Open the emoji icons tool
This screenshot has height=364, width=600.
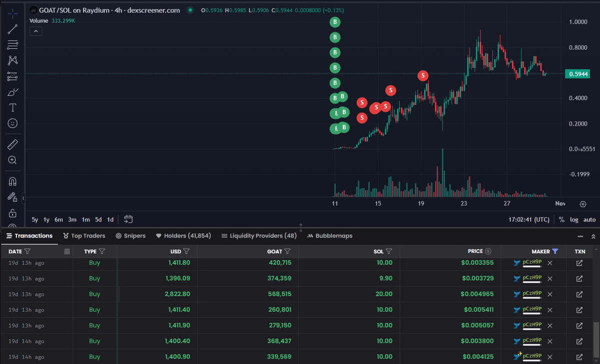tap(12, 123)
